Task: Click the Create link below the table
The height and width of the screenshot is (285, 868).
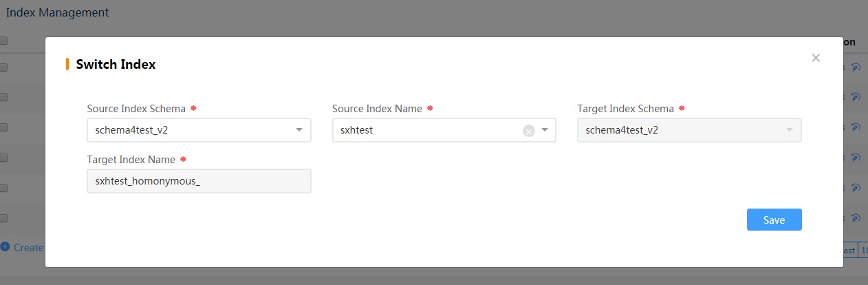Action: tap(28, 247)
